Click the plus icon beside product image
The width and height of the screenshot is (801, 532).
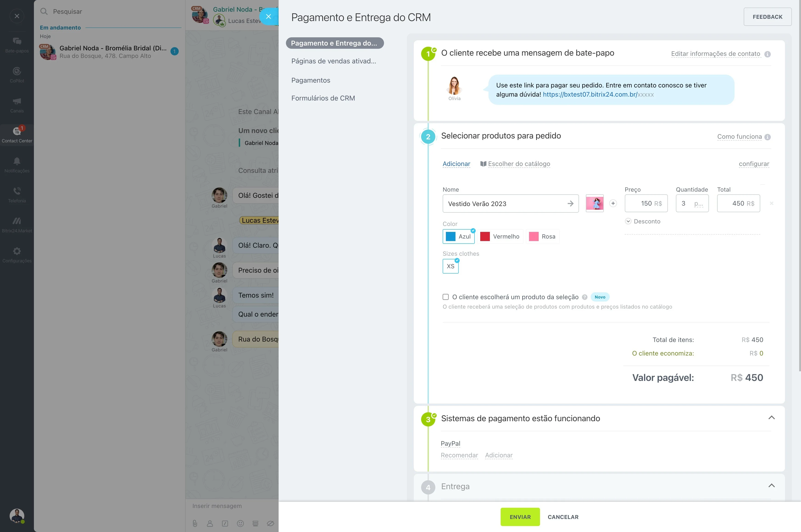613,203
